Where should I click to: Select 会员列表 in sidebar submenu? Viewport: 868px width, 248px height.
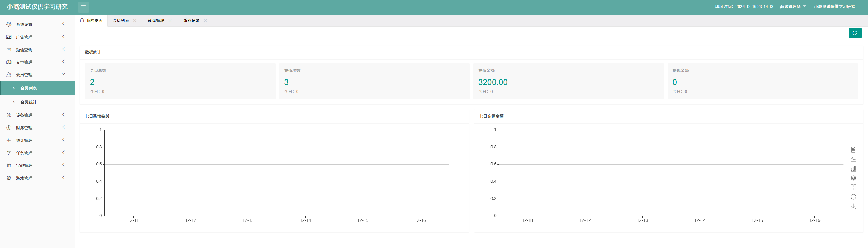37,88
